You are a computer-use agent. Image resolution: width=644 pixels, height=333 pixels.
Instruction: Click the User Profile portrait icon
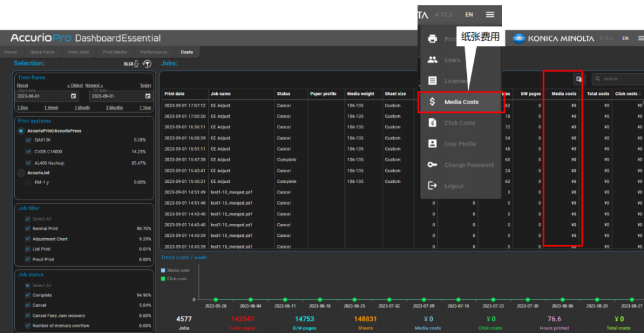point(432,144)
